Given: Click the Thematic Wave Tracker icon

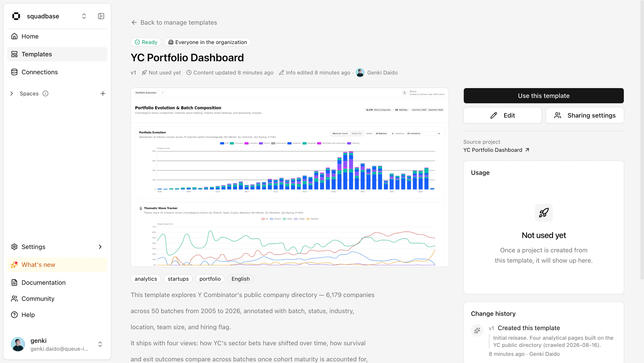Looking at the screenshot, I should point(141,209).
